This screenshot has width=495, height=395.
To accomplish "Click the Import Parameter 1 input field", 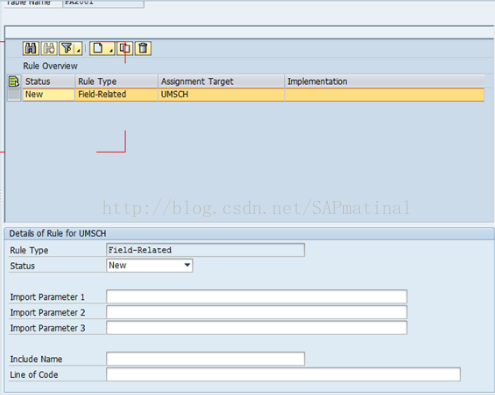I will [x=257, y=297].
